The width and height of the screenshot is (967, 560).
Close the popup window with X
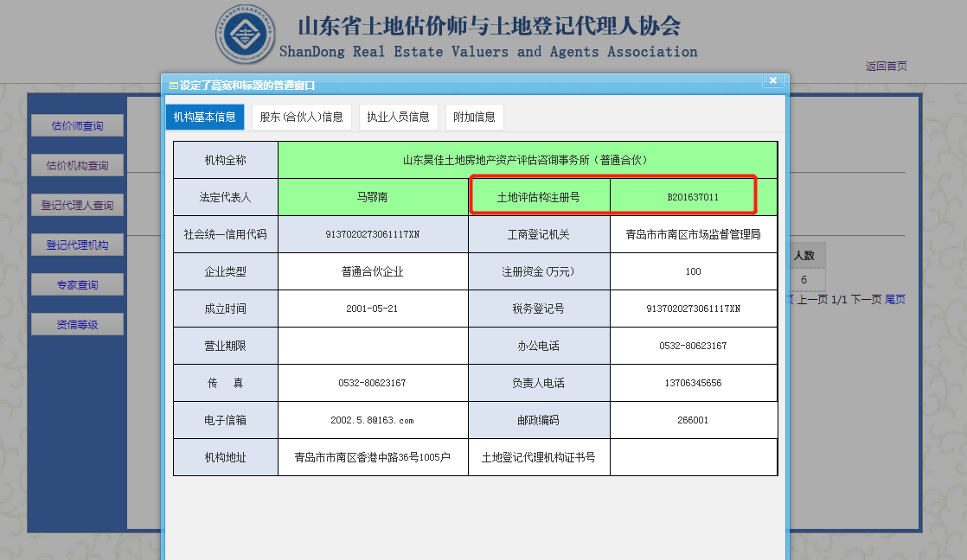click(x=773, y=81)
